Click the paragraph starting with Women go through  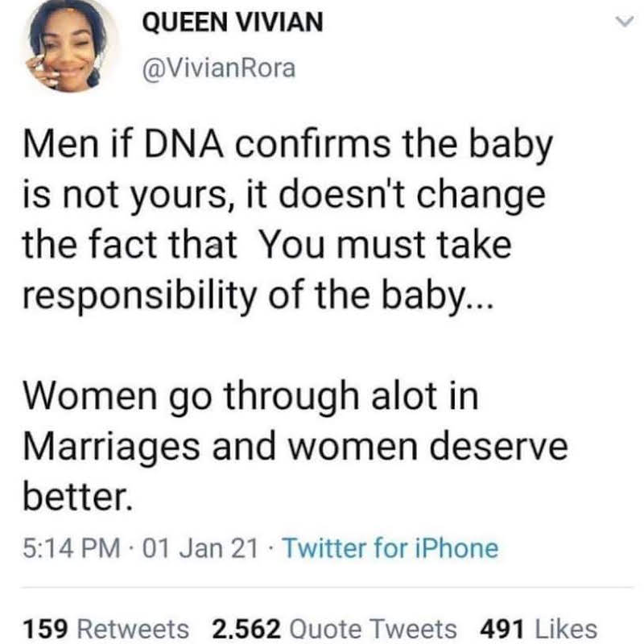pos(295,447)
